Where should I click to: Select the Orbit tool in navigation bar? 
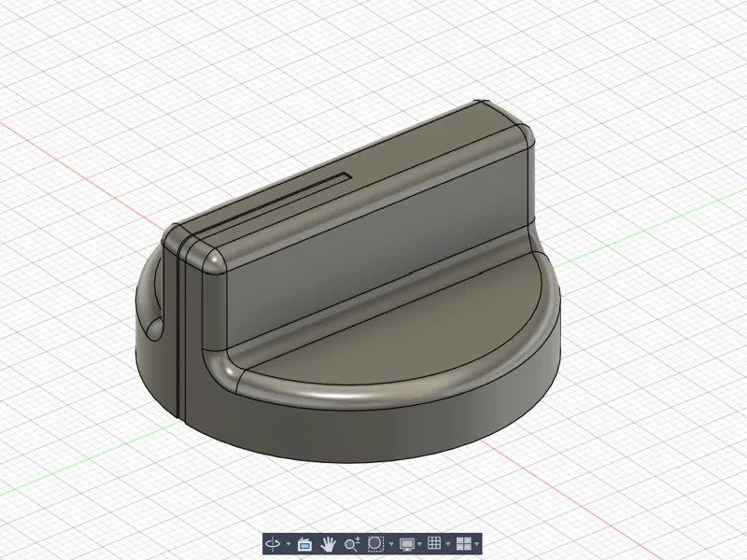(273, 543)
